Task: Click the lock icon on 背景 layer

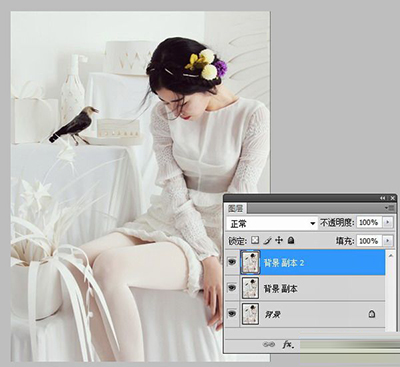Action: (372, 314)
